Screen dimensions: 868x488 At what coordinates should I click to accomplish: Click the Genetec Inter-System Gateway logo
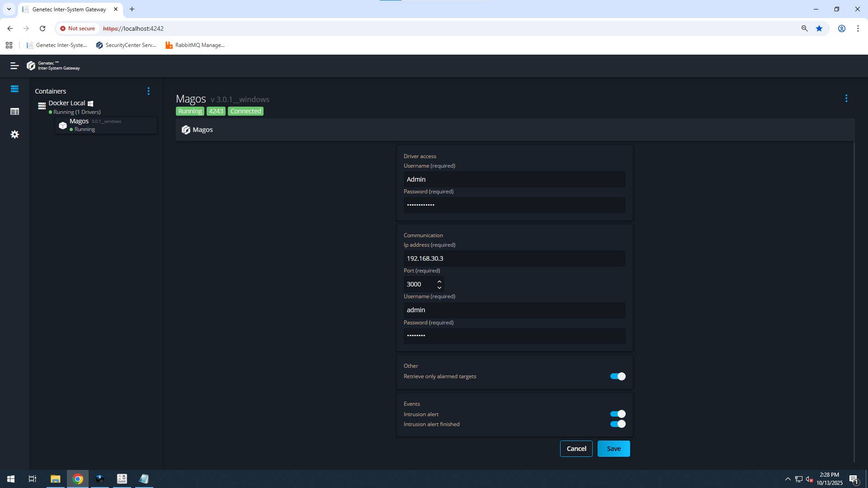pos(53,66)
